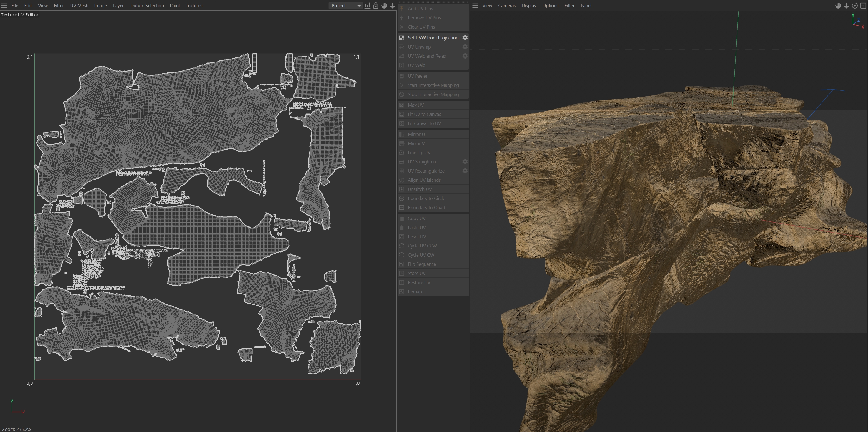The height and width of the screenshot is (432, 868).
Task: Toggle the lock icon in UV editor header
Action: click(376, 5)
